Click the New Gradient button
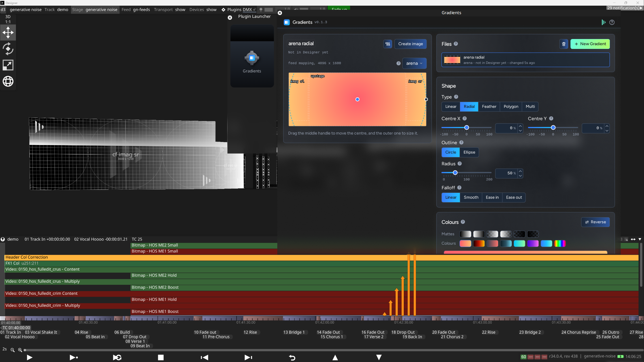 [590, 44]
